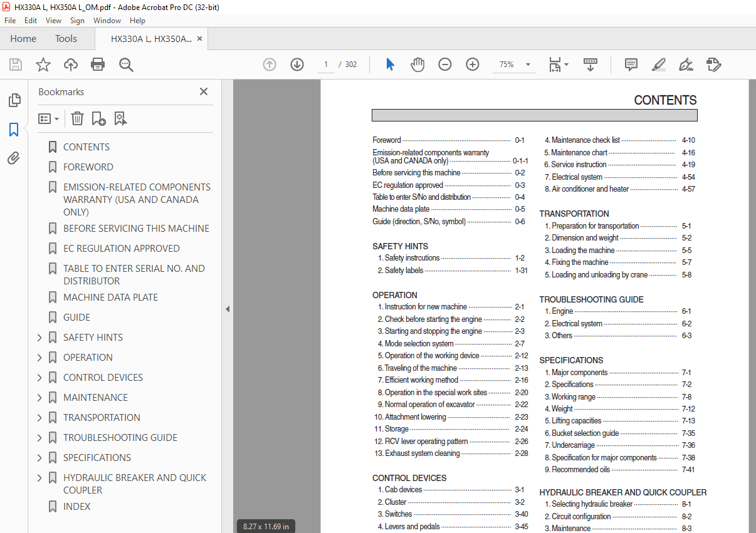Viewport: 756px width, 533px height.
Task: Click the page number input field
Action: [326, 65]
